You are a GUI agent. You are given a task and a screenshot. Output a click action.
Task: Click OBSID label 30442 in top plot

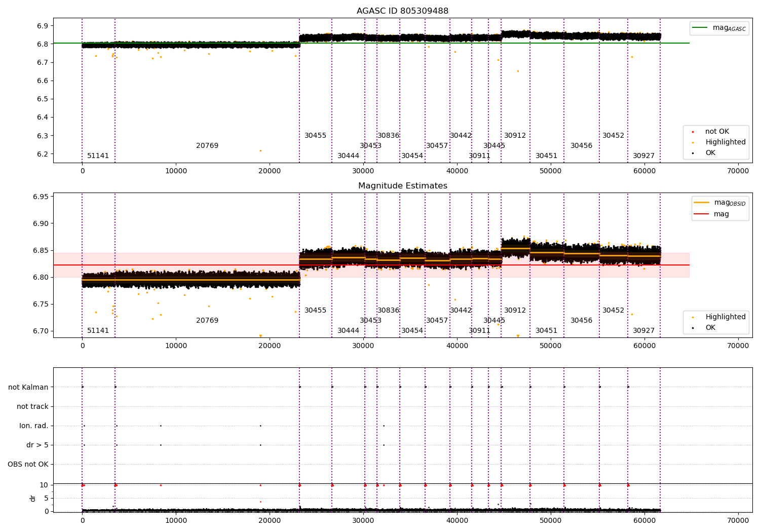pos(461,136)
